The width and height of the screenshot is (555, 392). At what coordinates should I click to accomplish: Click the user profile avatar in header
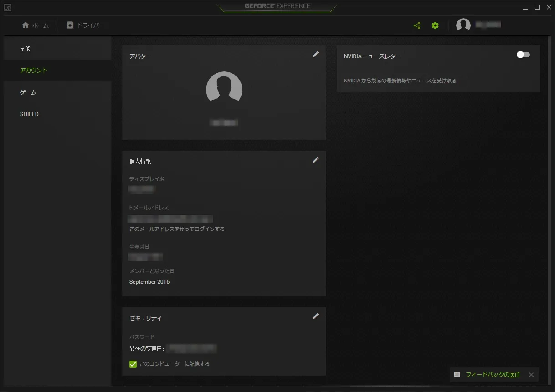click(463, 25)
